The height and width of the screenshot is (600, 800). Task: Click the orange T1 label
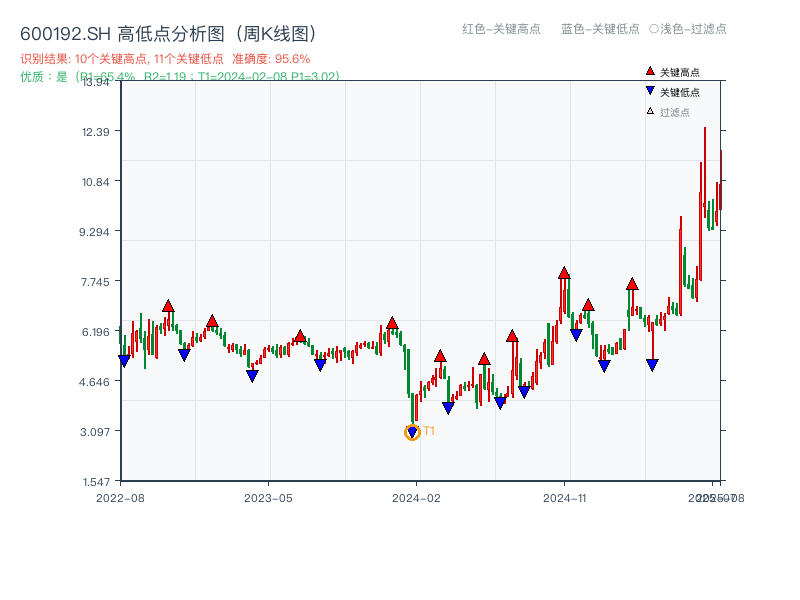429,431
